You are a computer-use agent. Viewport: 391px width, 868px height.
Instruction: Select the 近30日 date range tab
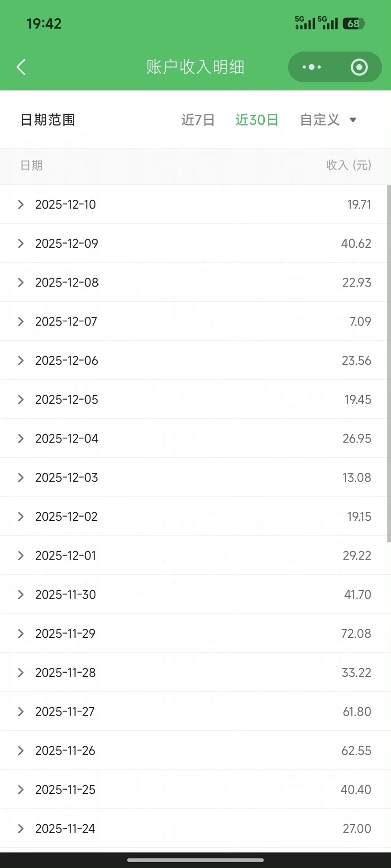point(257,120)
